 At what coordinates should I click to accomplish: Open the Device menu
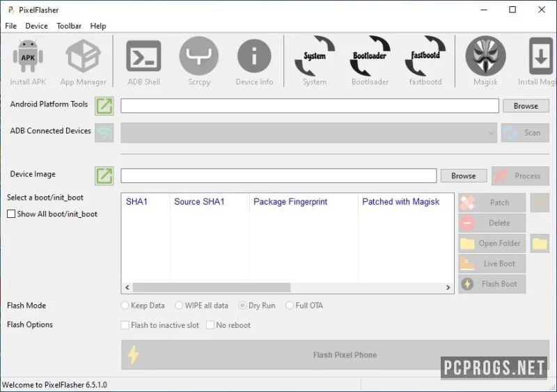point(37,26)
